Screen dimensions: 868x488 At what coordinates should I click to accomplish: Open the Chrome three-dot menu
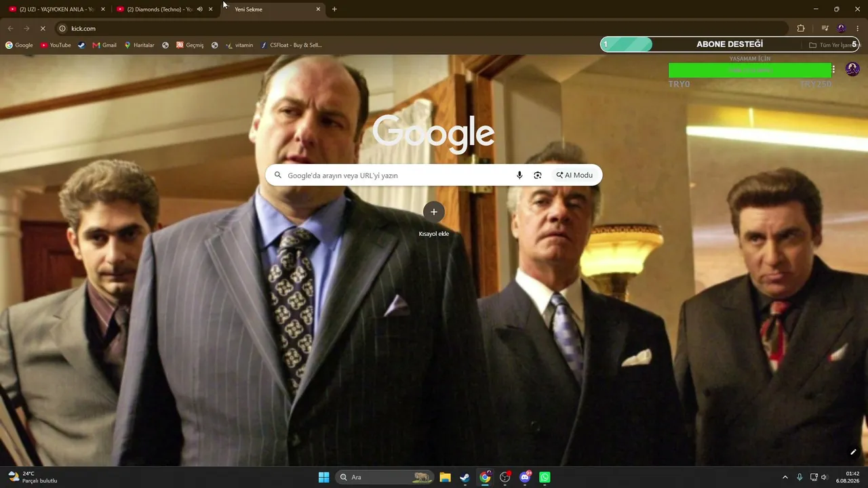coord(858,28)
